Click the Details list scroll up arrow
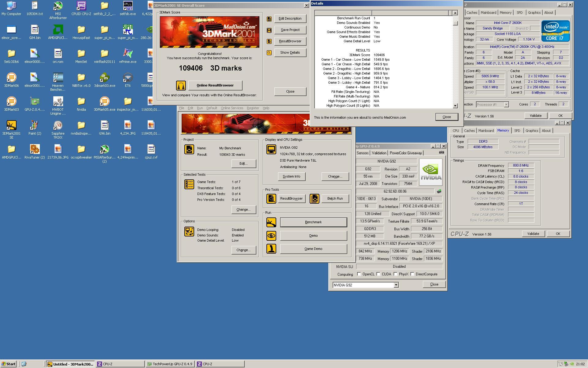The width and height of the screenshot is (588, 368). [x=455, y=13]
